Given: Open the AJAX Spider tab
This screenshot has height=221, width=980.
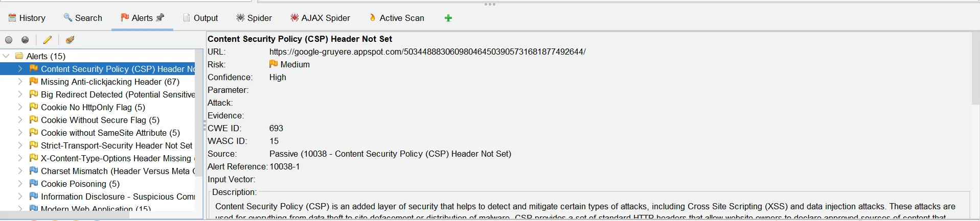Looking at the screenshot, I should (x=320, y=18).
